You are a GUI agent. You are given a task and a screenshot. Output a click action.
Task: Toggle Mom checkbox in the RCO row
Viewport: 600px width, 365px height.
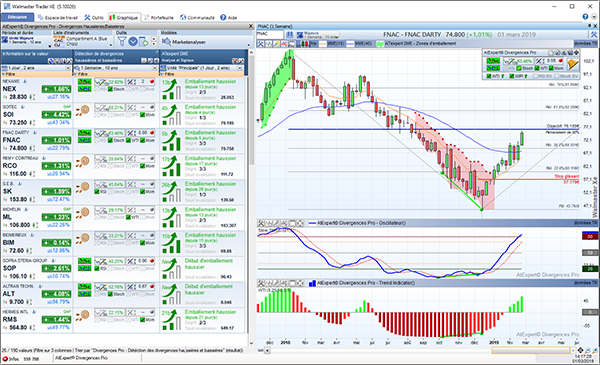(x=142, y=166)
